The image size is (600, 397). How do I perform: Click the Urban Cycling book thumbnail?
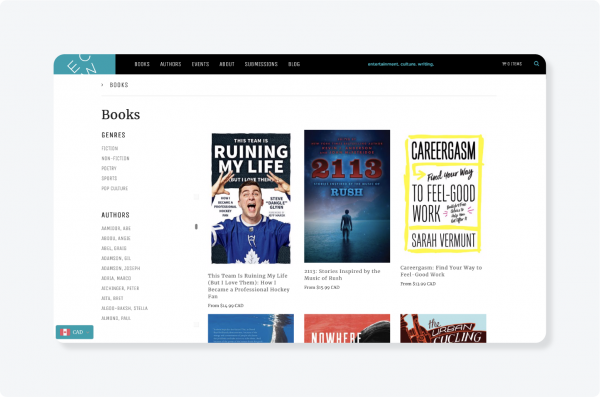tap(443, 328)
